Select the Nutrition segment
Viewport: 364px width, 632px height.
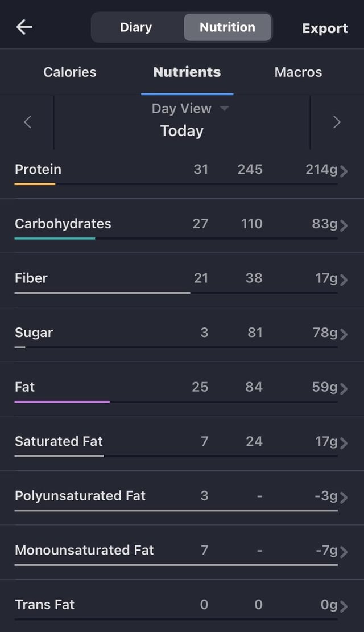(227, 27)
